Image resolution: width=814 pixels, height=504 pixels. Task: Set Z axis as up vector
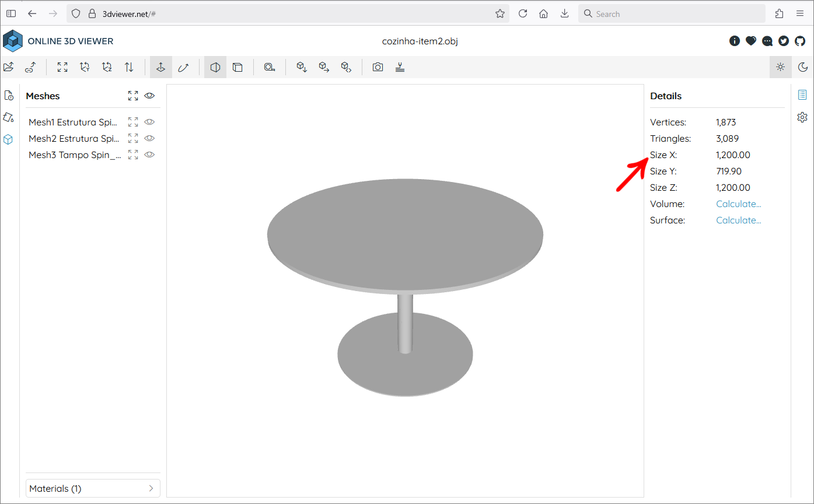(x=107, y=67)
